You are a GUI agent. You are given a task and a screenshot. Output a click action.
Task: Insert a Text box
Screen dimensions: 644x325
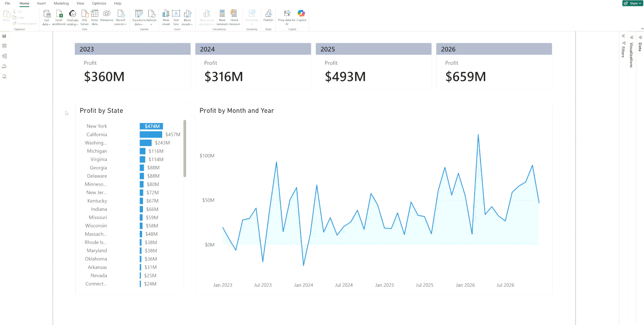coord(176,18)
